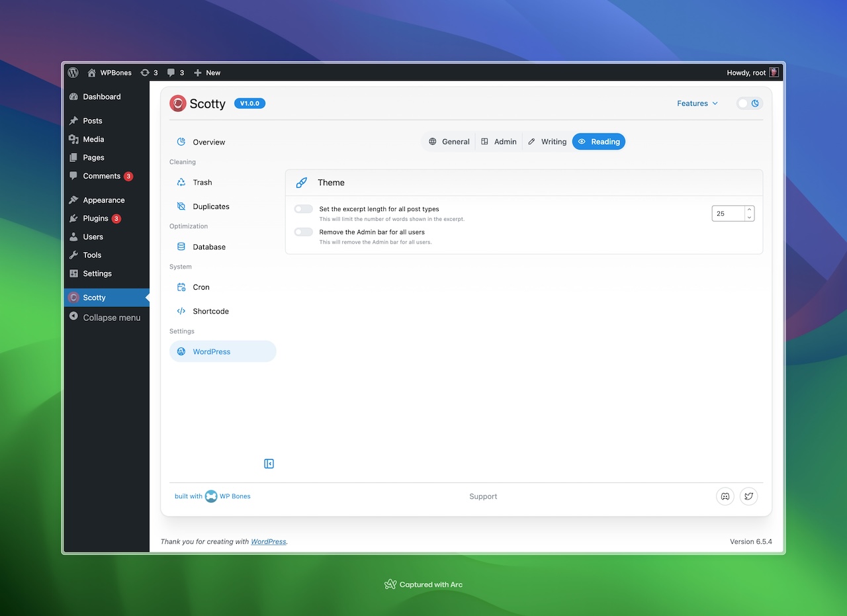Enable the Remove Admin bar toggle

(304, 232)
